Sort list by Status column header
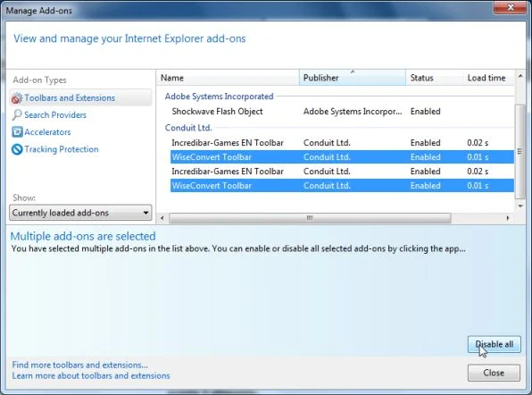Viewport: 532px width, 395px height. pyautogui.click(x=435, y=78)
